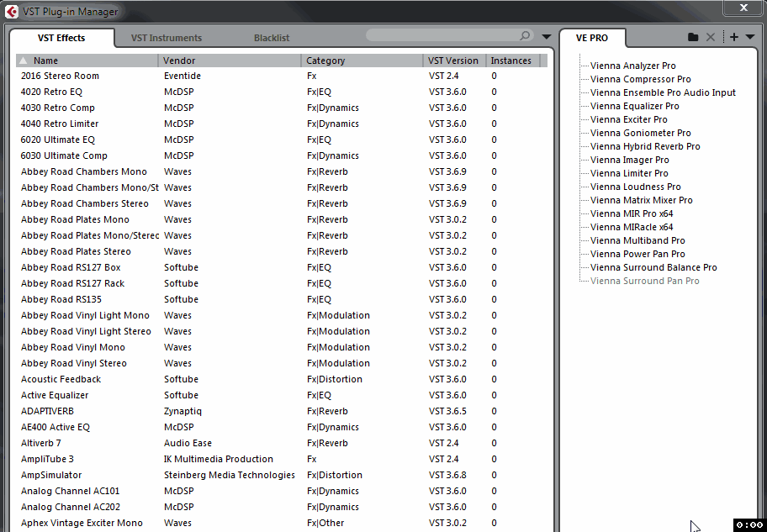Sort by the Category column header
Screen dimensions: 767x532
[362, 61]
